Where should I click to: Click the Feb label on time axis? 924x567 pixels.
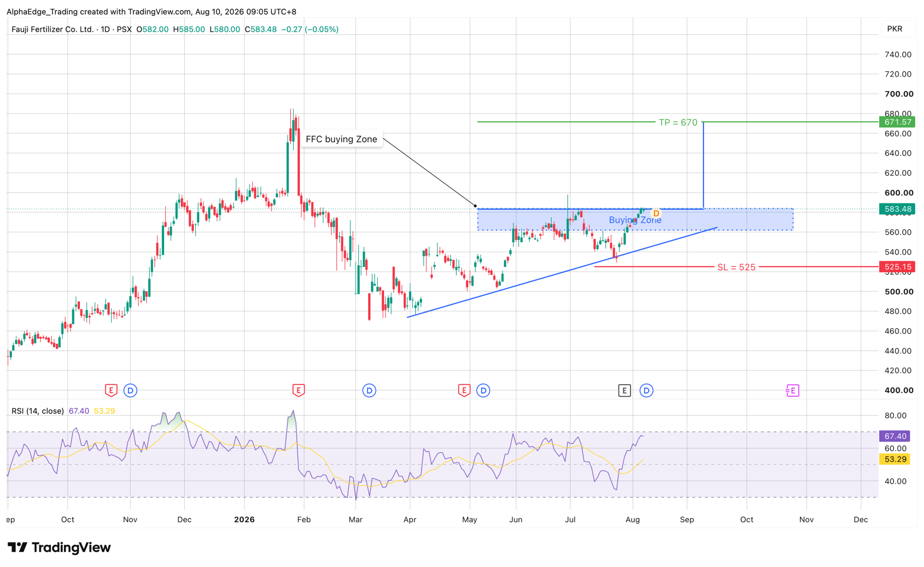point(304,519)
